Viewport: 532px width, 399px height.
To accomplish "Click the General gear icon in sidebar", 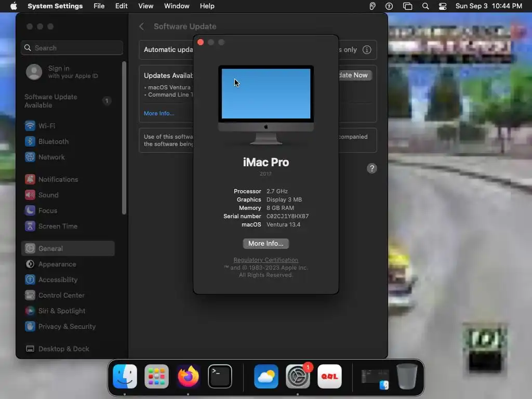I will pyautogui.click(x=30, y=249).
